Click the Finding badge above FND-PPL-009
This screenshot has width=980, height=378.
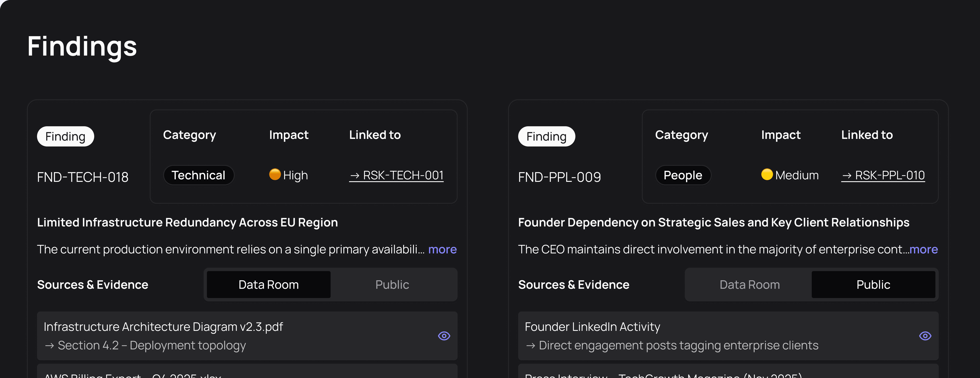click(x=546, y=136)
